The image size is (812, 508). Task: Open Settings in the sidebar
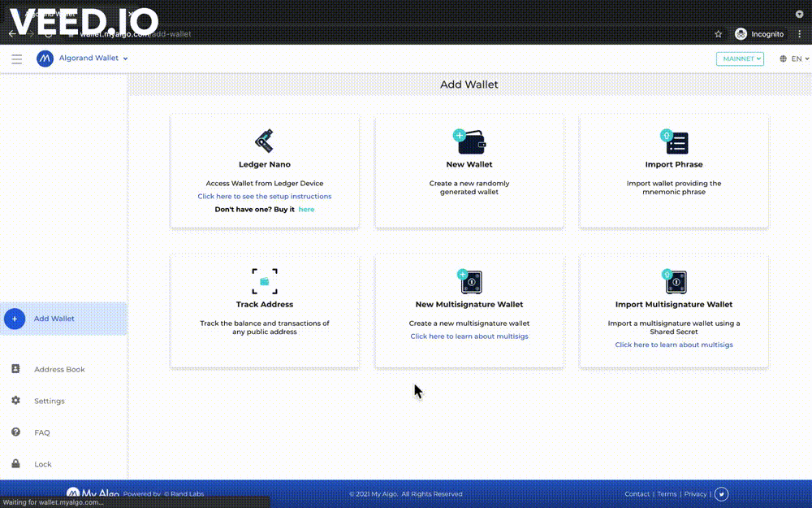coord(50,402)
